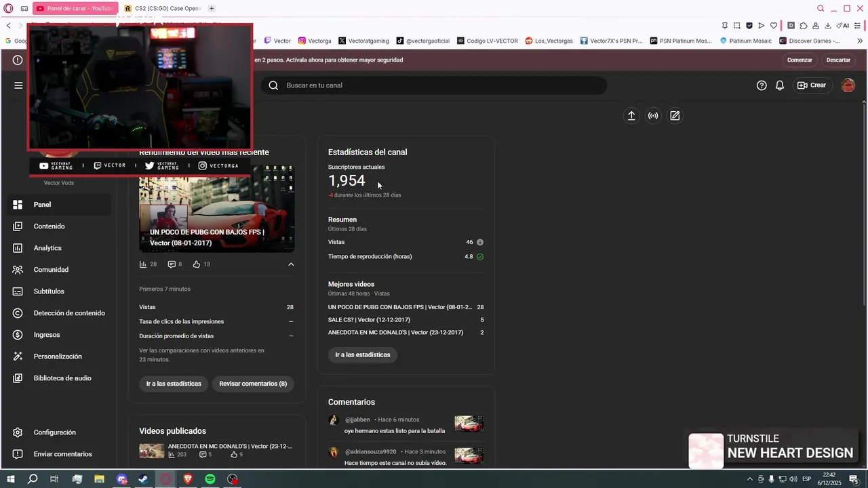868x488 pixels.
Task: Collapse the latest video performance chevron
Action: tap(291, 264)
